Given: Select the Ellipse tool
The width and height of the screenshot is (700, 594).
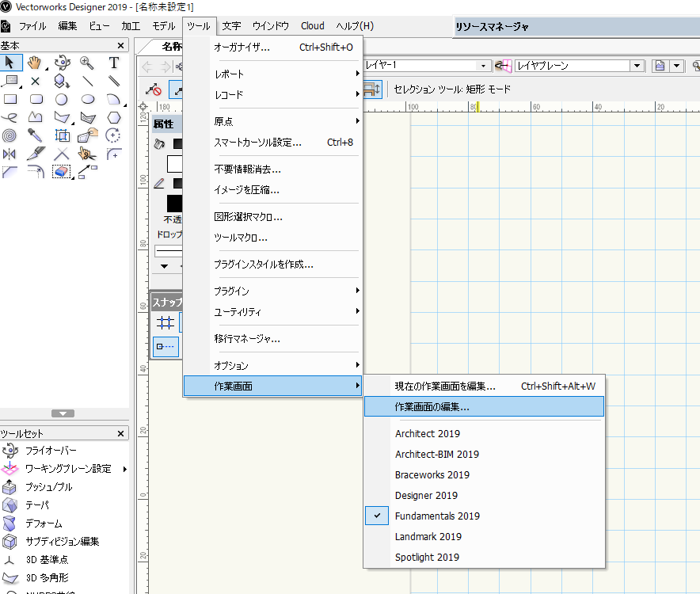Looking at the screenshot, I should coord(87,99).
